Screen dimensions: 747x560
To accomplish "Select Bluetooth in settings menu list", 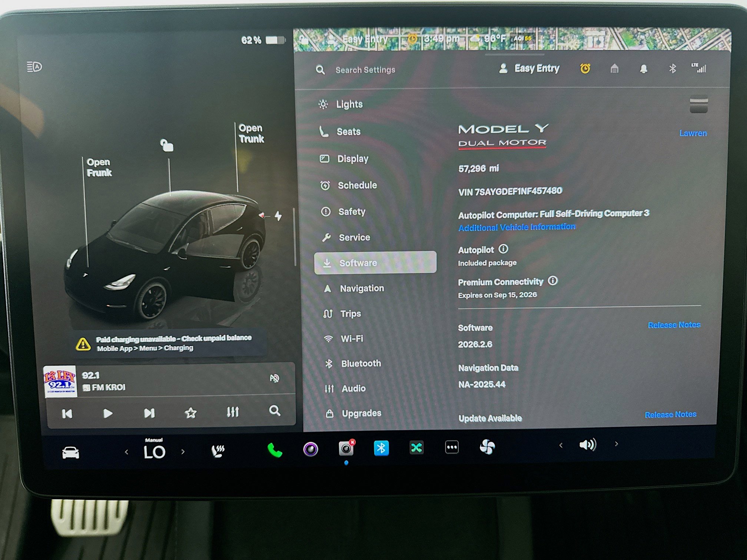I will click(x=353, y=363).
